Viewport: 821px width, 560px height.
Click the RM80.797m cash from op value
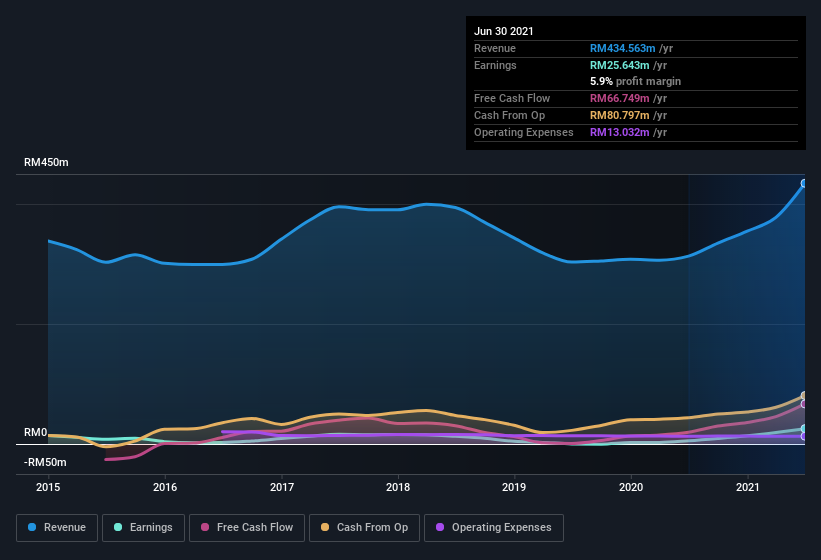[x=619, y=115]
